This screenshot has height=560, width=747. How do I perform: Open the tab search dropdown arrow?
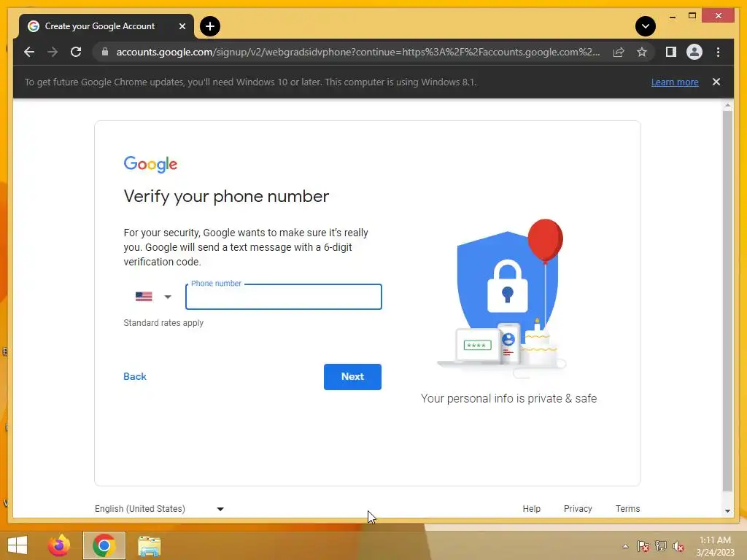(x=646, y=26)
